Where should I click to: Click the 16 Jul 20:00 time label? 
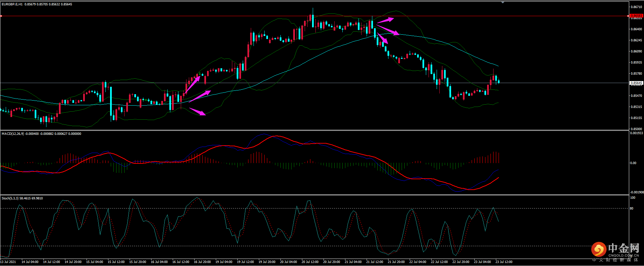(x=202, y=262)
